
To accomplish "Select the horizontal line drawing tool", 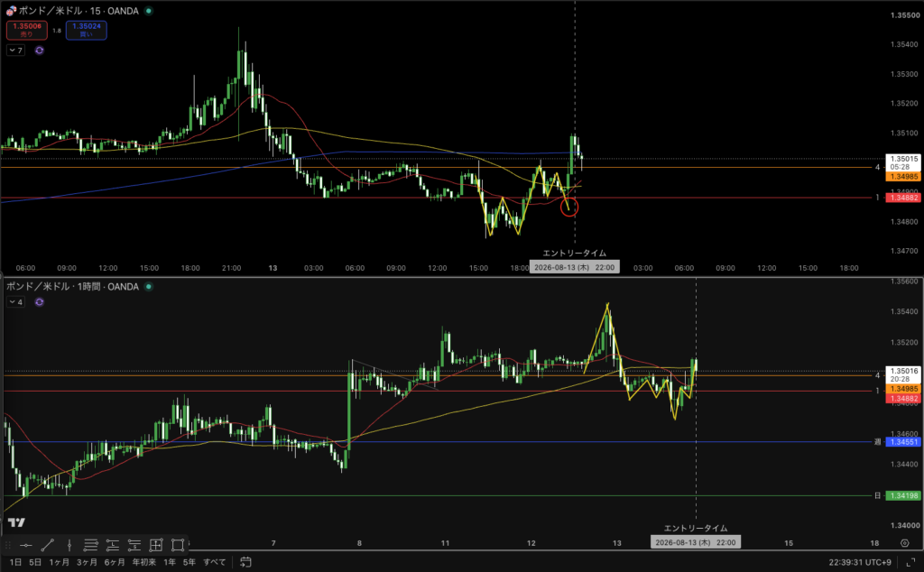I will (x=26, y=545).
